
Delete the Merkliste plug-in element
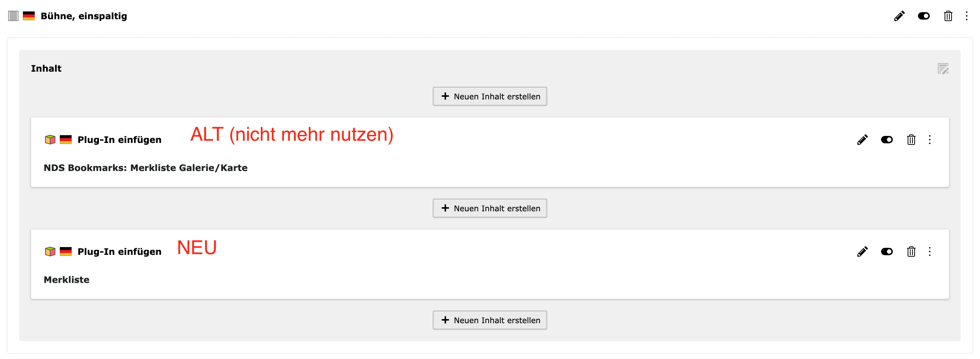tap(911, 252)
